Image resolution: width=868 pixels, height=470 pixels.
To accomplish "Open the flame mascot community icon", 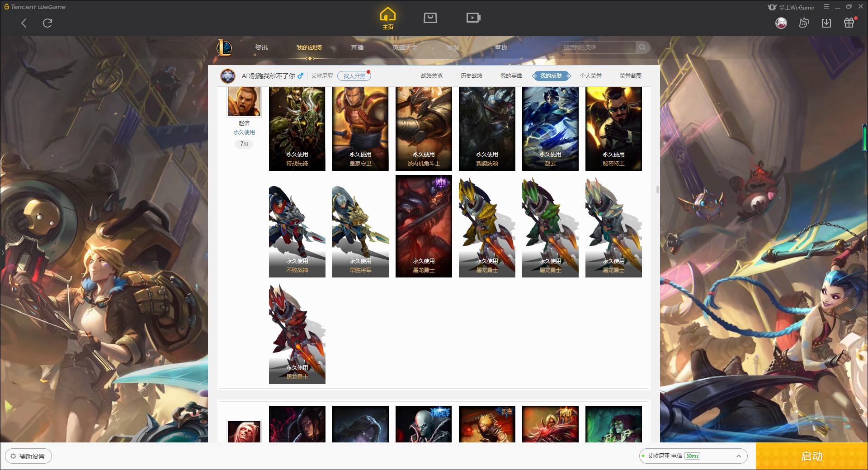I will tap(804, 23).
